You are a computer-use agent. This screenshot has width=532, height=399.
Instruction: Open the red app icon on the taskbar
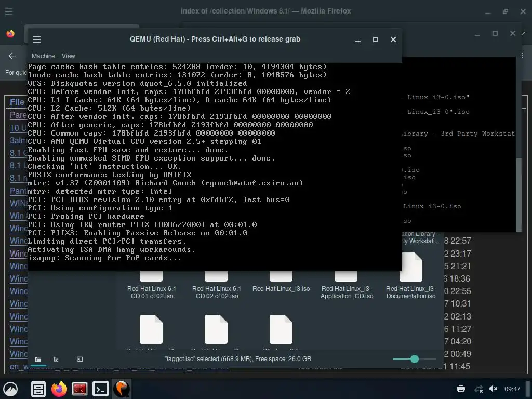(x=79, y=389)
